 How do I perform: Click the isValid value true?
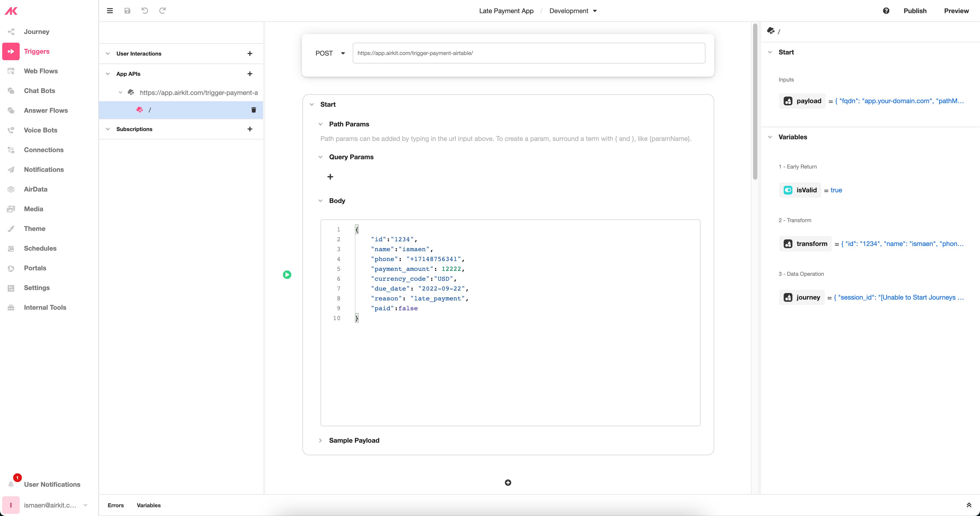tap(836, 190)
